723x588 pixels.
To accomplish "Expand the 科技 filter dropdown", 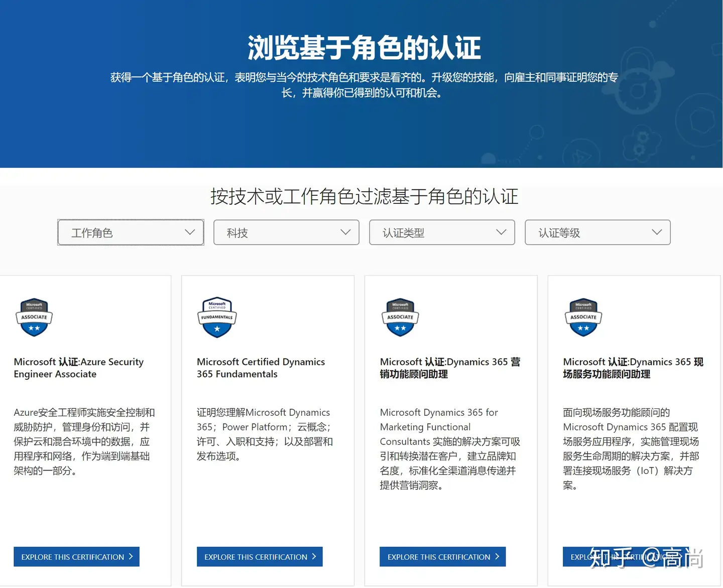I will 286,232.
